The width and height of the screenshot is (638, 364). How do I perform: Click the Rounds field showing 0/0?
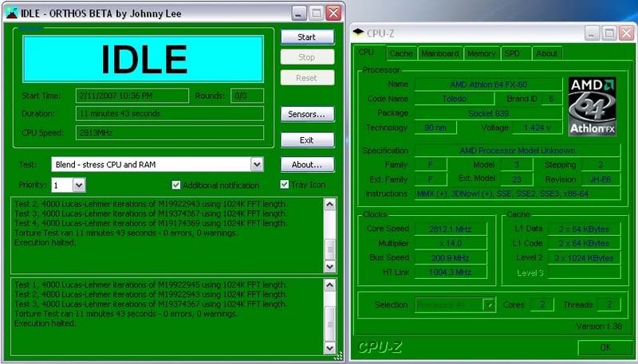point(247,96)
